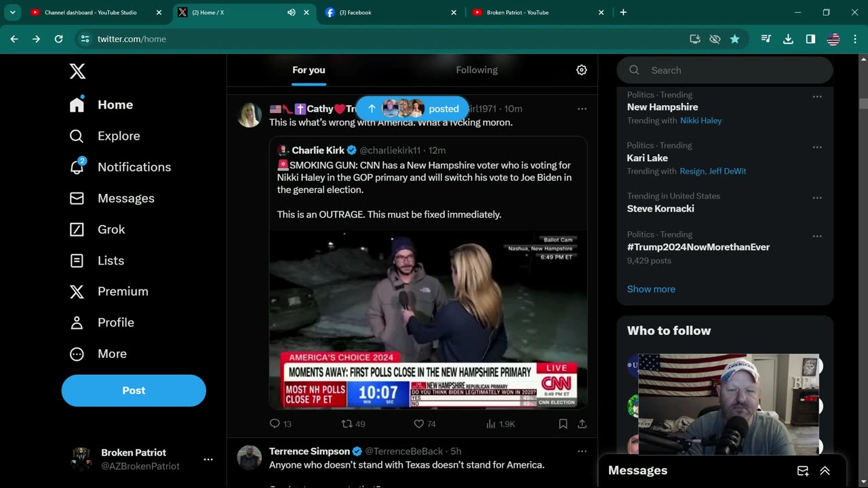Click Terrence Simpson's avatar
This screenshot has width=868, height=488.
tap(250, 457)
